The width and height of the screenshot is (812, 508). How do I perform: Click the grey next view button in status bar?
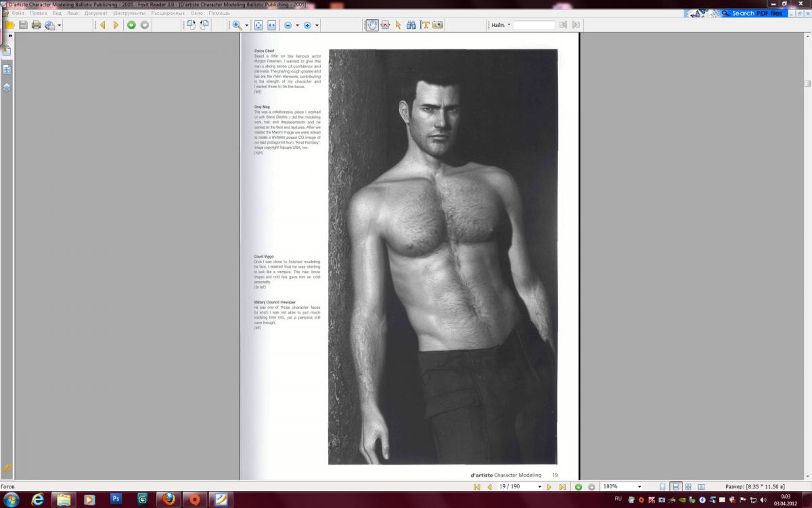pos(591,486)
